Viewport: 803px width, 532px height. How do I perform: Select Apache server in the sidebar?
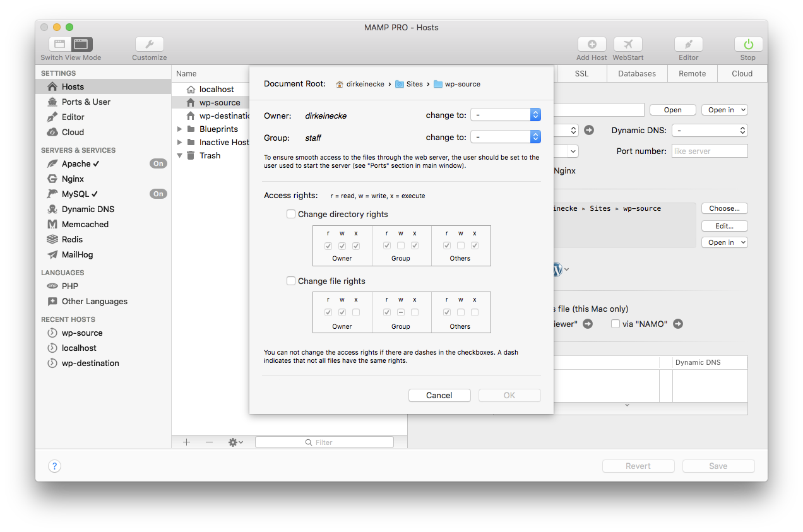click(104, 163)
